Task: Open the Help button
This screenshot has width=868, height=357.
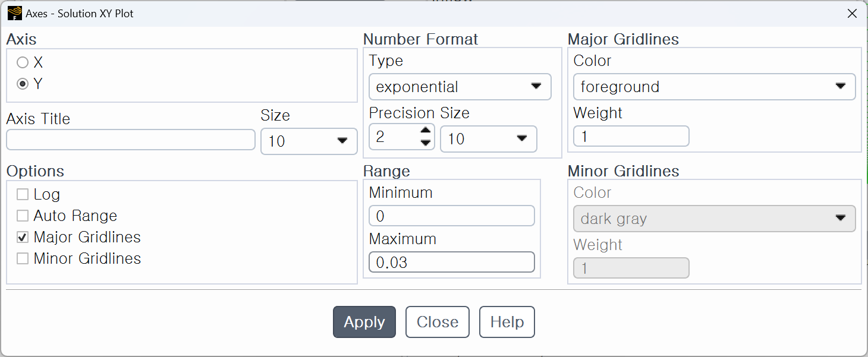Action: [x=507, y=322]
